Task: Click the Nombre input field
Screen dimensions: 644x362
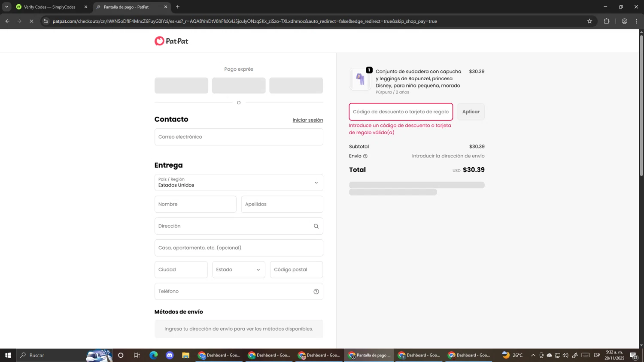Action: click(195, 204)
